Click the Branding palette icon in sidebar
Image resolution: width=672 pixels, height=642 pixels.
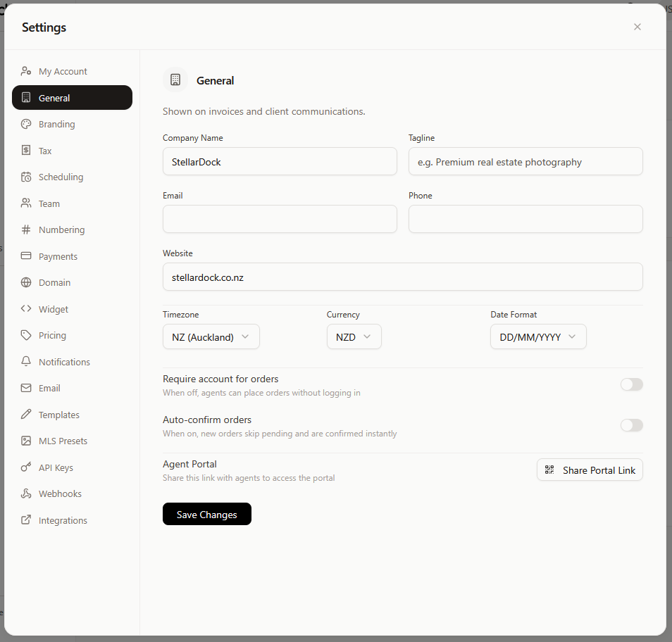(26, 124)
